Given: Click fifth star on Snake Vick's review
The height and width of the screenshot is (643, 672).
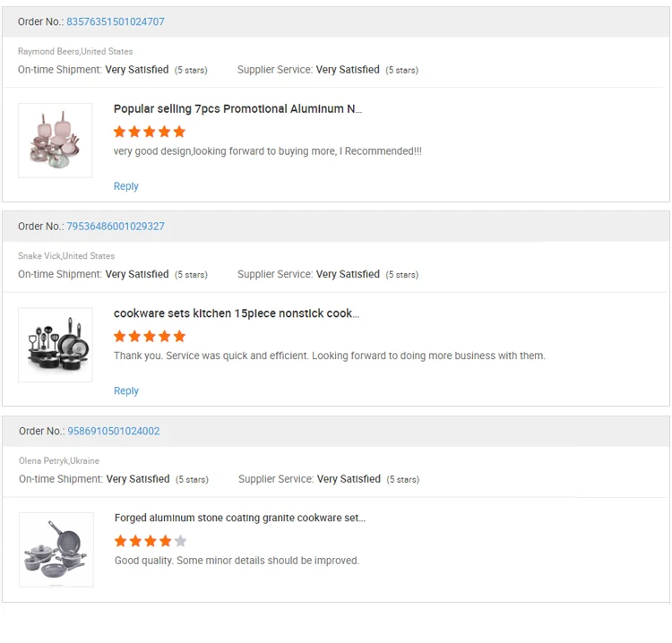Looking at the screenshot, I should pyautogui.click(x=180, y=337).
